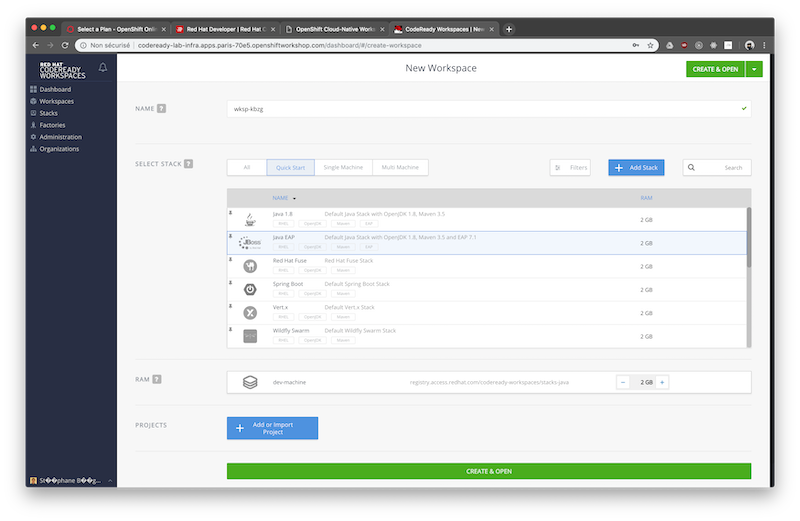Viewport: 800px width, 521px height.
Task: Click the saved password key icon
Action: point(636,45)
